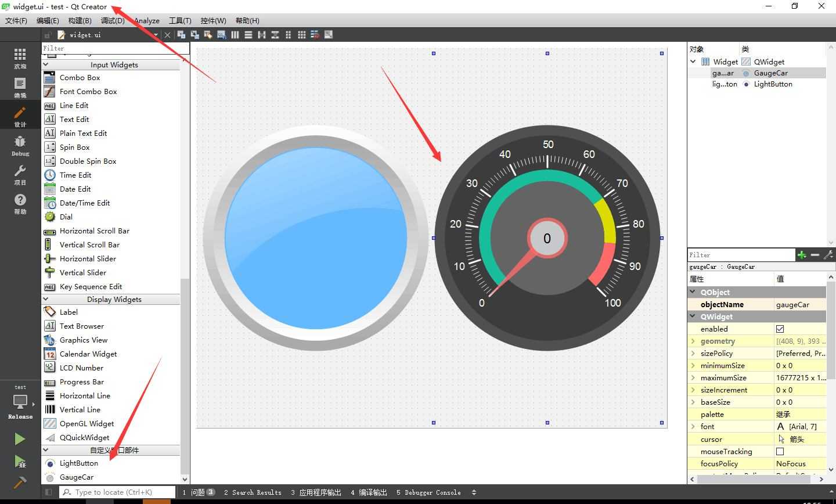This screenshot has height=504, width=836.
Task: Collapse the Widget tree node
Action: tap(693, 62)
